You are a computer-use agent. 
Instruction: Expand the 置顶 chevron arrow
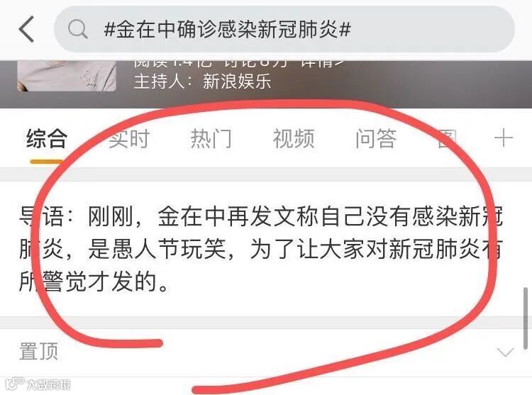(505, 352)
